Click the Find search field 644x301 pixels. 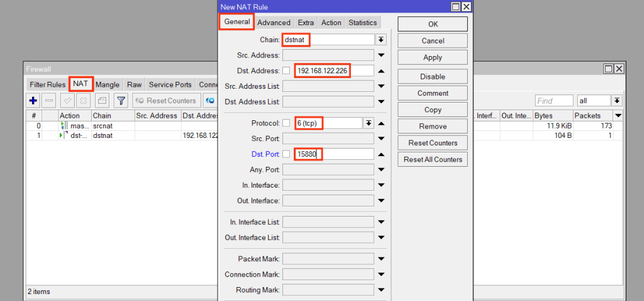click(x=553, y=101)
